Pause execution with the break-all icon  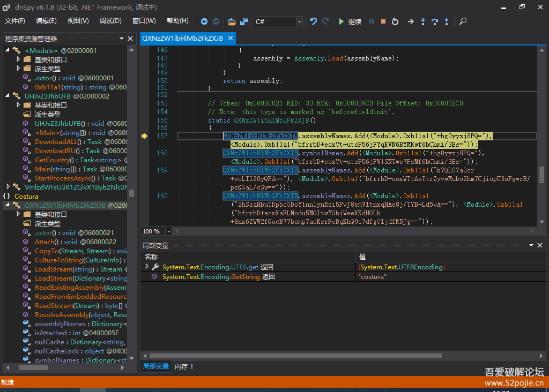pyautogui.click(x=372, y=21)
